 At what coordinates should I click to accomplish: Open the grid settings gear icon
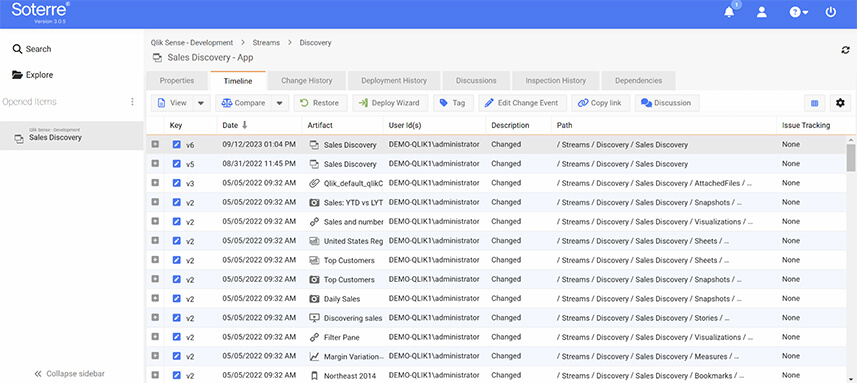(x=840, y=103)
